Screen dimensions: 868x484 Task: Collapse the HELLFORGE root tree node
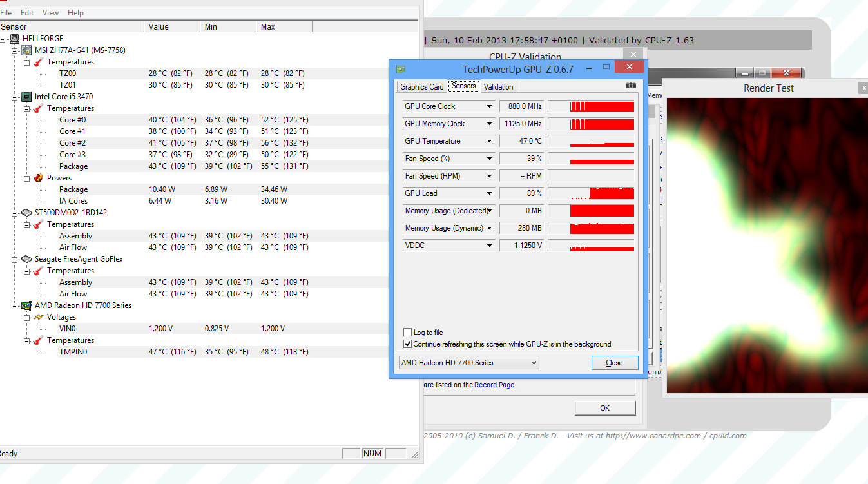click(x=4, y=39)
